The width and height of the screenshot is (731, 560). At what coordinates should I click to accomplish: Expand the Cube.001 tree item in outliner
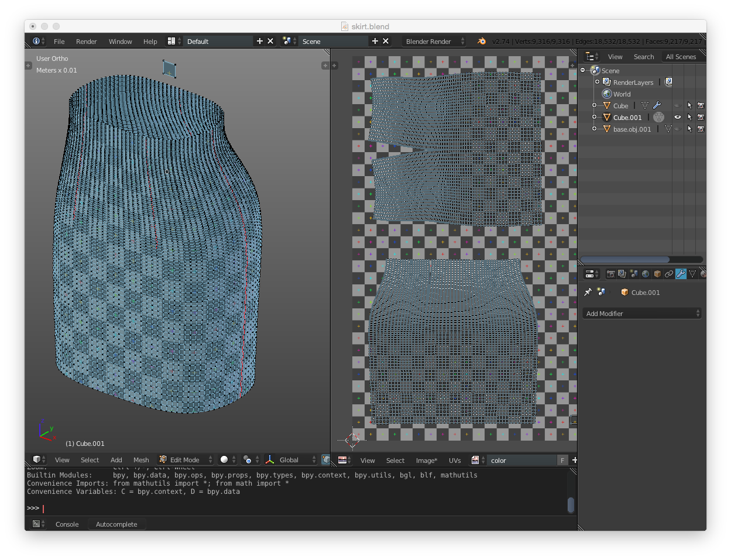tap(595, 118)
